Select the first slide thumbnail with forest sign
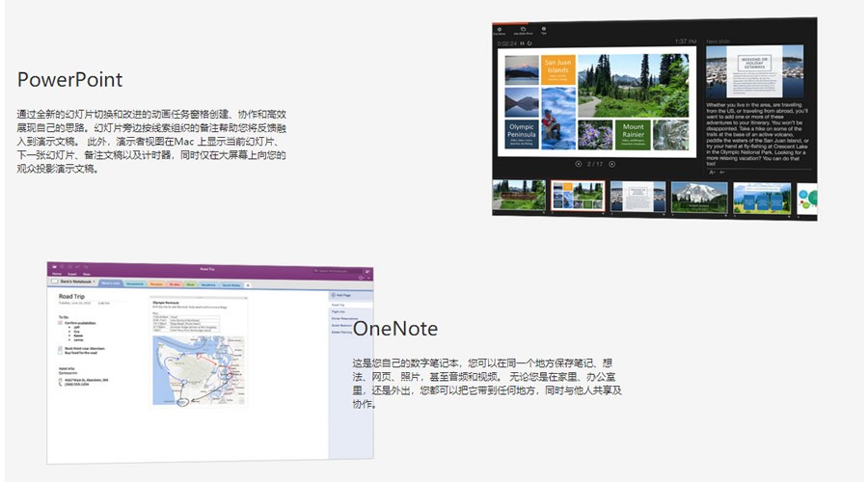Screen dimensions: 868x482 click(519, 195)
